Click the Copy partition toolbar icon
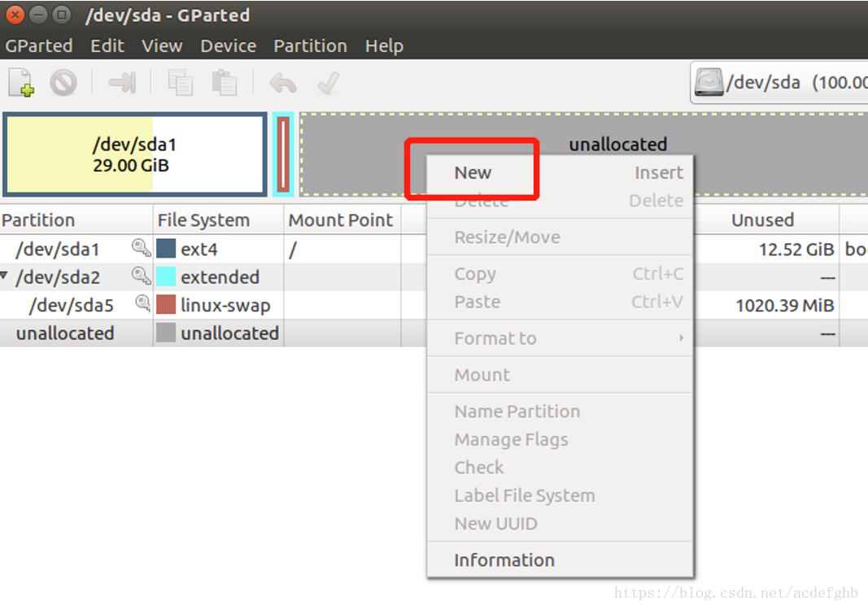This screenshot has height=609, width=868. [x=181, y=83]
